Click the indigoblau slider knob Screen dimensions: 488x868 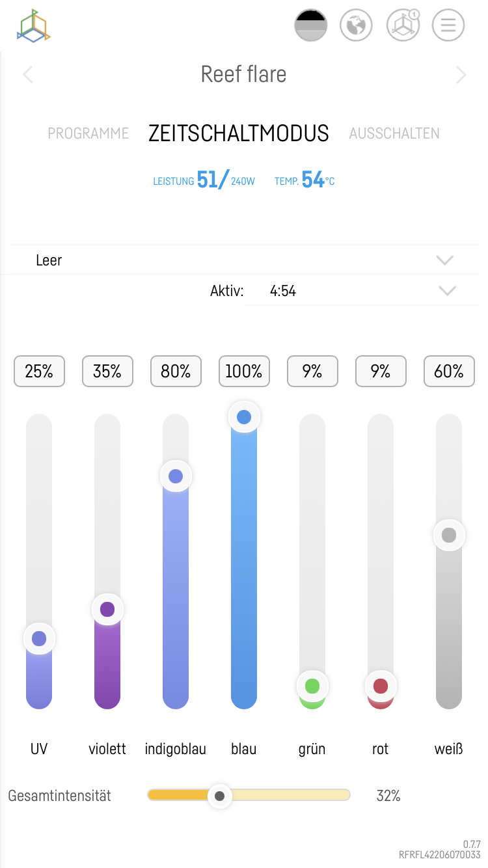[176, 476]
